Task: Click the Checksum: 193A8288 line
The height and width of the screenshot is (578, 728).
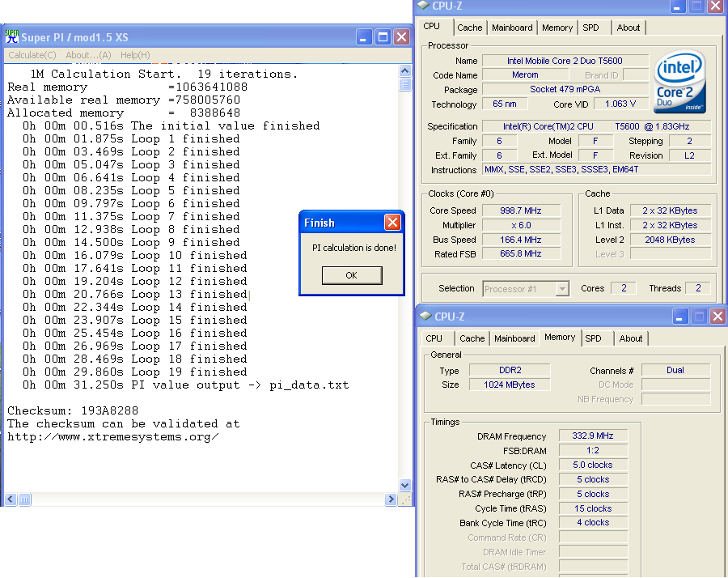Action: pyautogui.click(x=73, y=410)
